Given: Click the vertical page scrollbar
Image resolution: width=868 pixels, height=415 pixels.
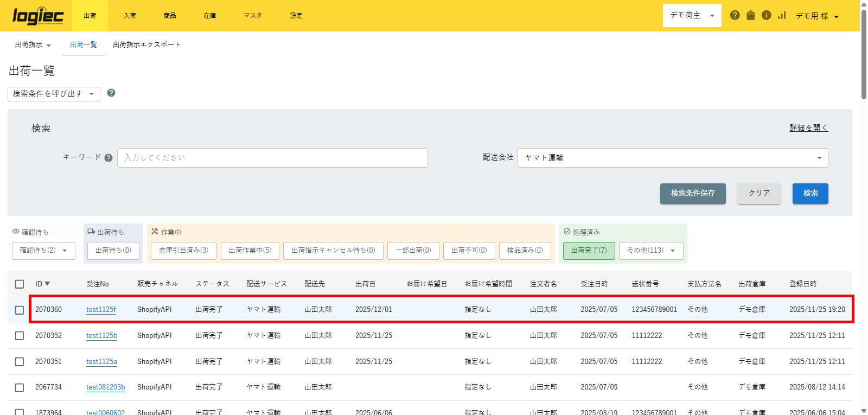Looking at the screenshot, I should click(864, 54).
